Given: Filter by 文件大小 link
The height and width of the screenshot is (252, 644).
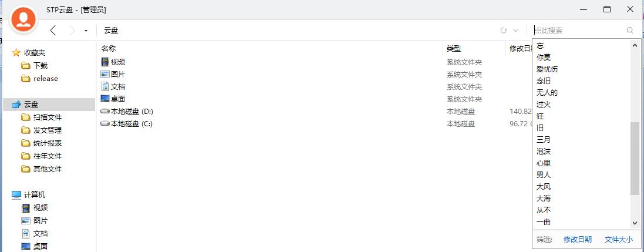Looking at the screenshot, I should tap(619, 239).
